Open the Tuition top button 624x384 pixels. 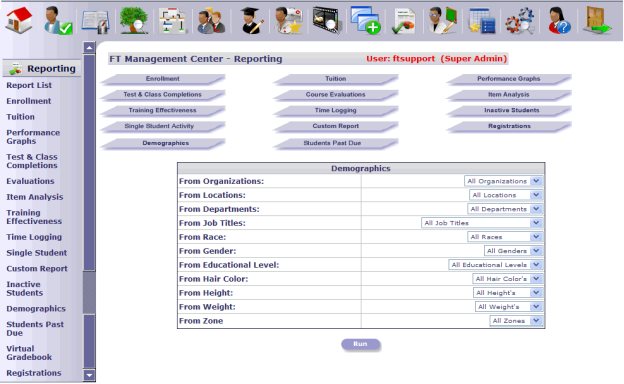335,79
